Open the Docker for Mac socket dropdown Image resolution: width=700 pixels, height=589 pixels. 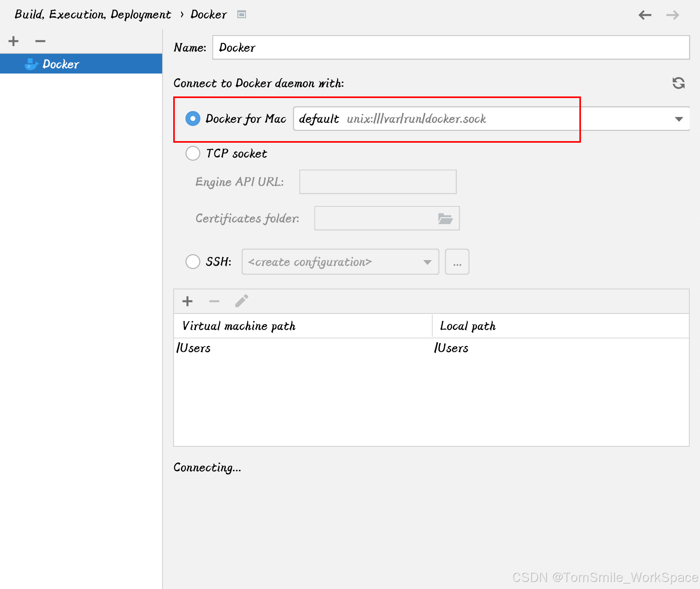coord(492,119)
